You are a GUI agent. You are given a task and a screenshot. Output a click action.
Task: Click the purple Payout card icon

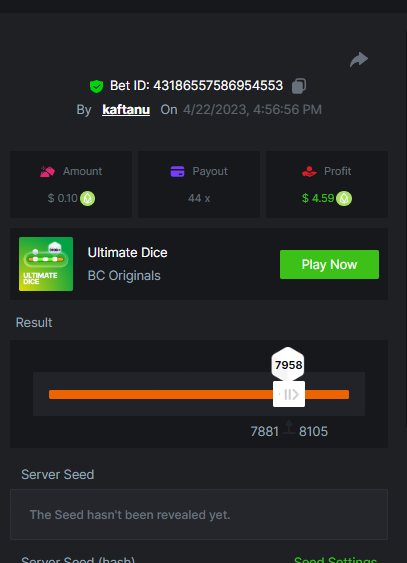pyautogui.click(x=177, y=171)
